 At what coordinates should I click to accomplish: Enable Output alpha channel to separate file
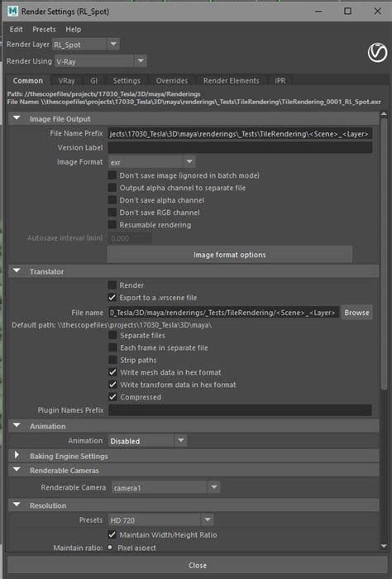click(112, 188)
